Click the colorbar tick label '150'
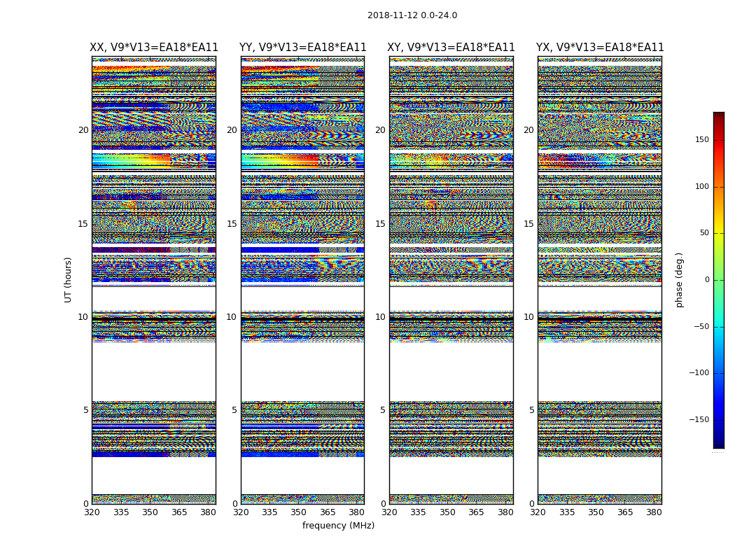The height and width of the screenshot is (560, 735). tap(702, 139)
